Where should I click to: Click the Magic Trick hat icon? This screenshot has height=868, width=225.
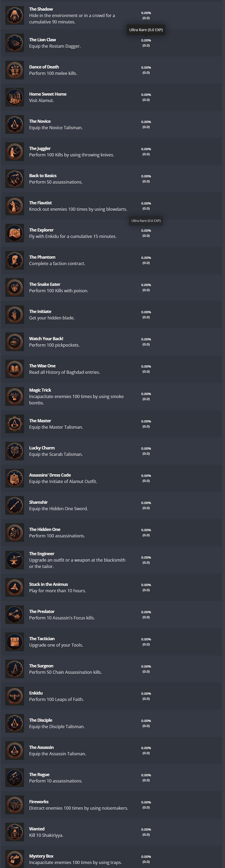click(14, 396)
